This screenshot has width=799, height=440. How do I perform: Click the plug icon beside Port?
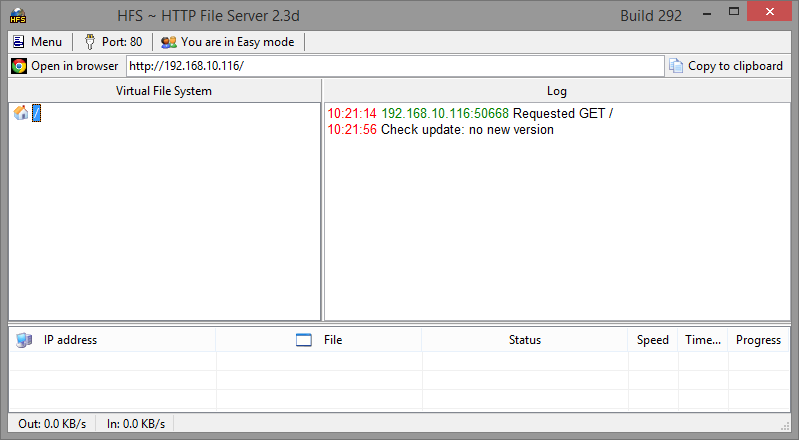click(x=90, y=42)
